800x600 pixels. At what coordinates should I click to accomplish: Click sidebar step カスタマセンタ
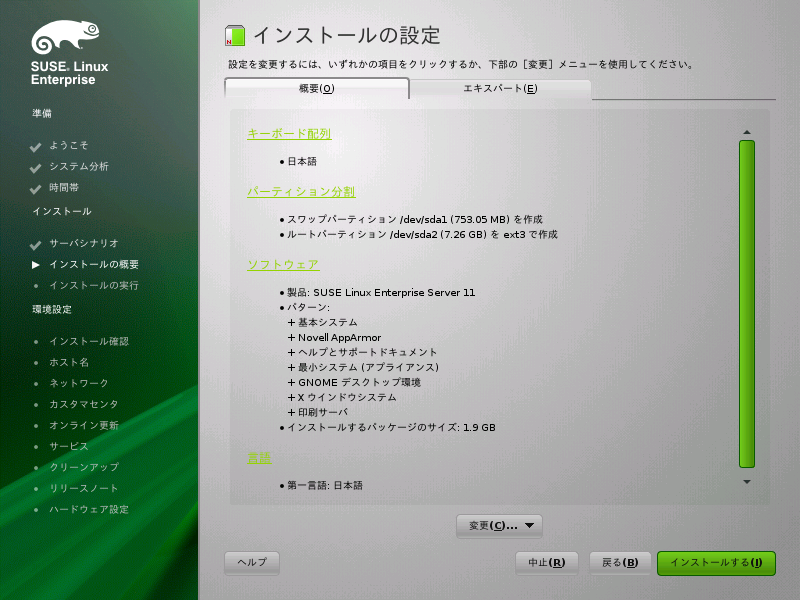(x=84, y=404)
